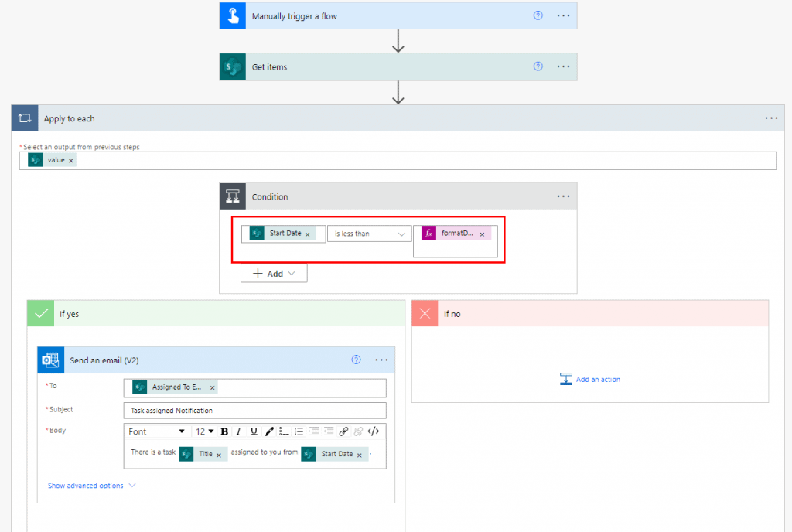The width and height of the screenshot is (792, 532).
Task: Click the Condition header title
Action: click(x=270, y=197)
